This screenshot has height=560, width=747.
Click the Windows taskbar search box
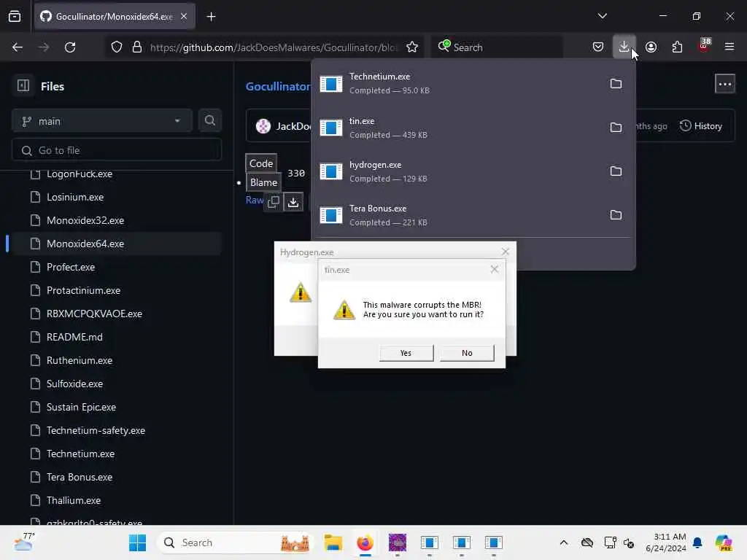pos(236,542)
